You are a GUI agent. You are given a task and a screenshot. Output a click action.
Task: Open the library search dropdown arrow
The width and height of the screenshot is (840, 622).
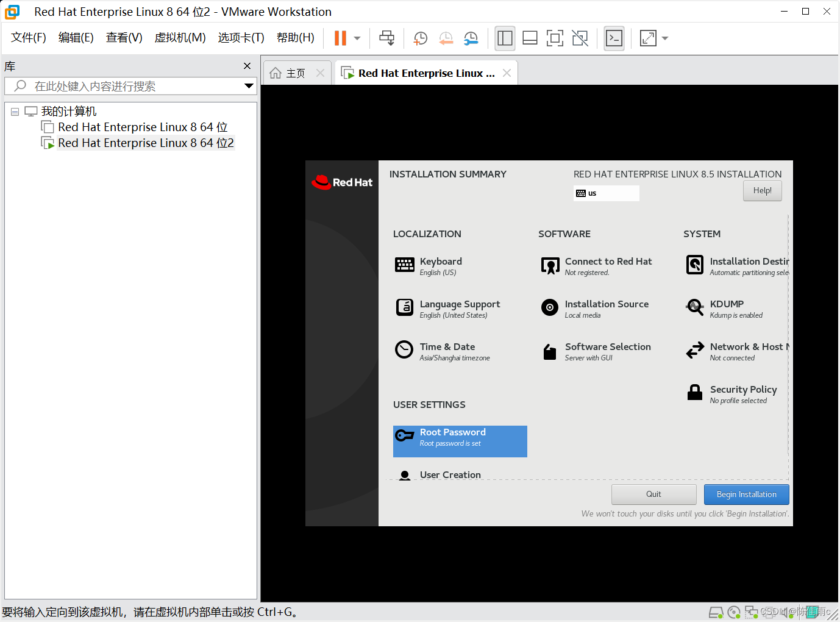[x=249, y=86]
